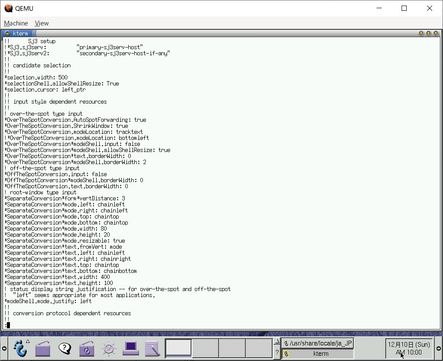Screen dimensions: 443x361
Task: Close the kterm window with last titlebar dot
Action: (x=436, y=33)
